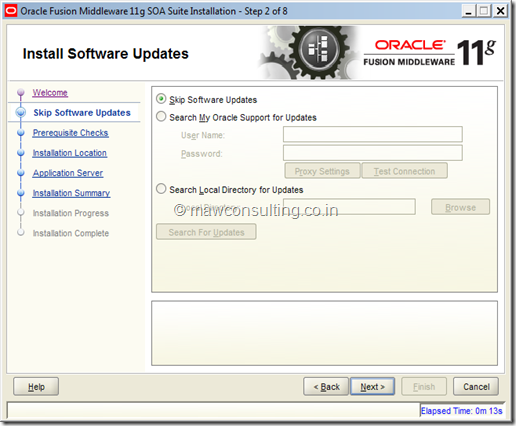Image resolution: width=516 pixels, height=426 pixels.
Task: Click the Installation Location step bullet
Action: tap(21, 153)
